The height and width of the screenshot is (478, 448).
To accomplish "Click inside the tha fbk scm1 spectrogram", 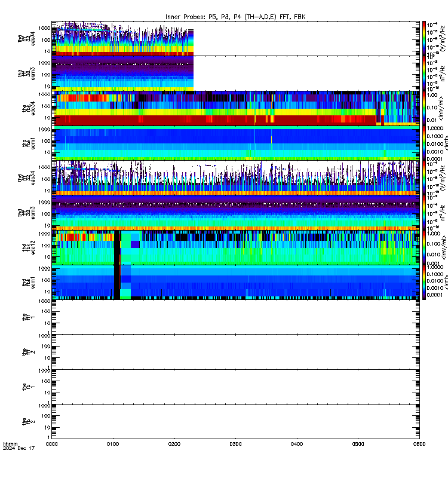I will click(235, 143).
